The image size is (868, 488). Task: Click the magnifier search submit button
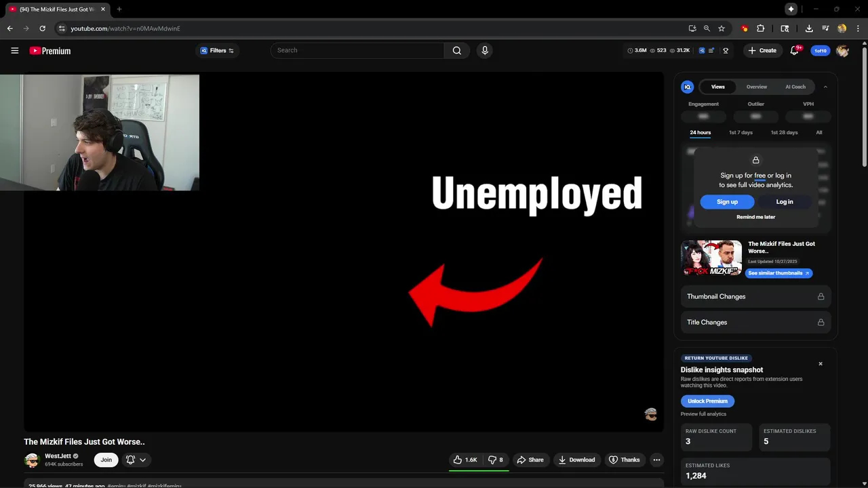click(457, 50)
